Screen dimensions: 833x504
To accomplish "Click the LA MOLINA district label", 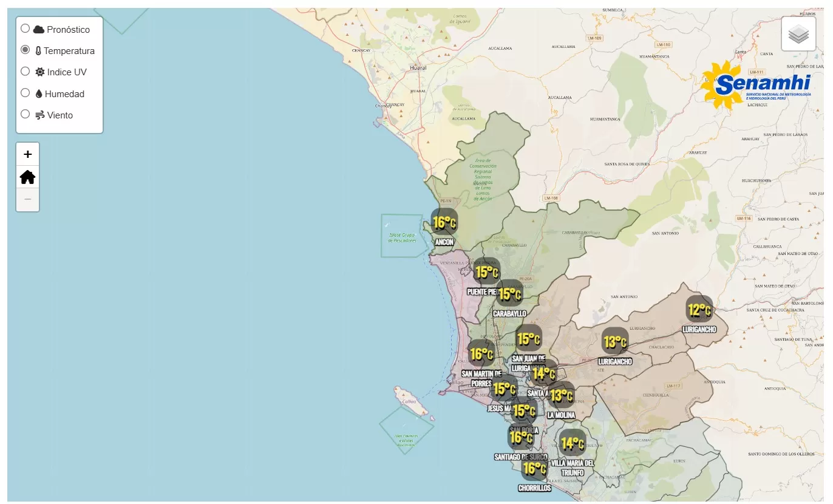I will (x=561, y=415).
